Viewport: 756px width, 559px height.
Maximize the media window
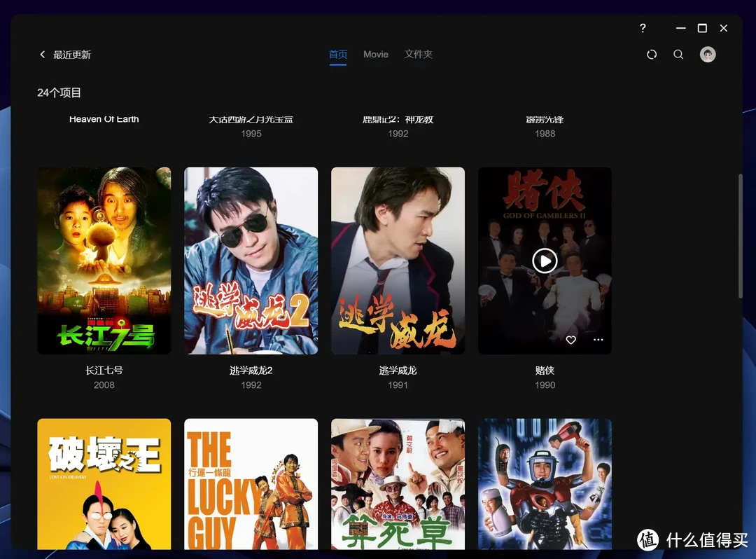point(703,28)
